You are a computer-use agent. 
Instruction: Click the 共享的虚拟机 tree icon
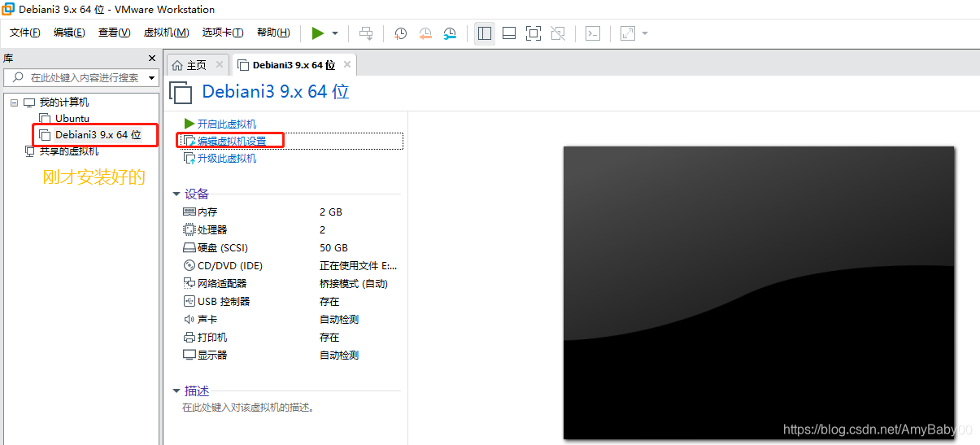click(x=29, y=151)
